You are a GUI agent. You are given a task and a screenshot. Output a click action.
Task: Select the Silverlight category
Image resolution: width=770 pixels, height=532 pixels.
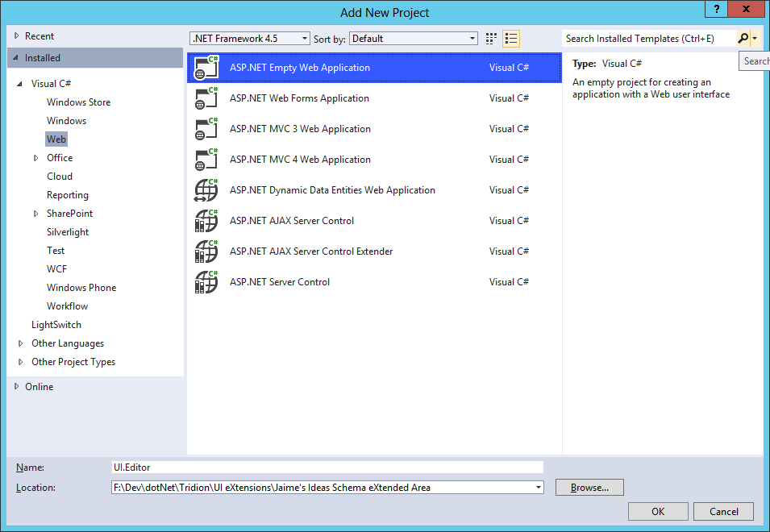coord(68,232)
